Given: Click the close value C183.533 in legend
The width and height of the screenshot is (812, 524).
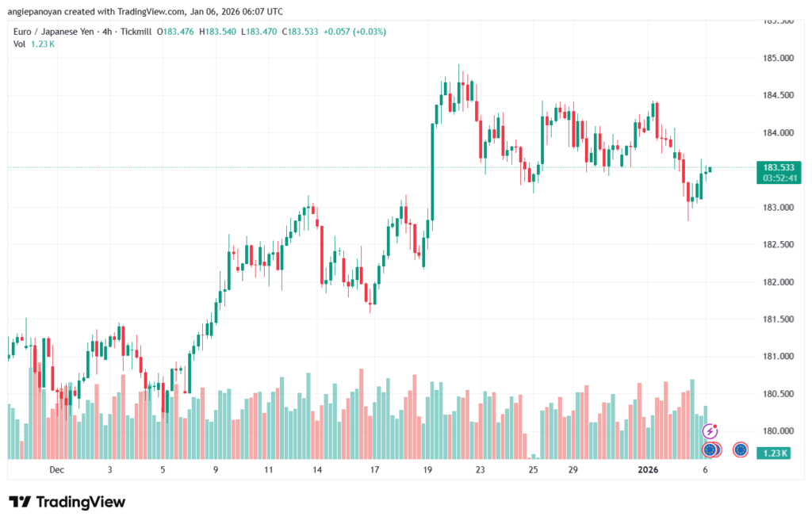Looking at the screenshot, I should tap(281, 31).
